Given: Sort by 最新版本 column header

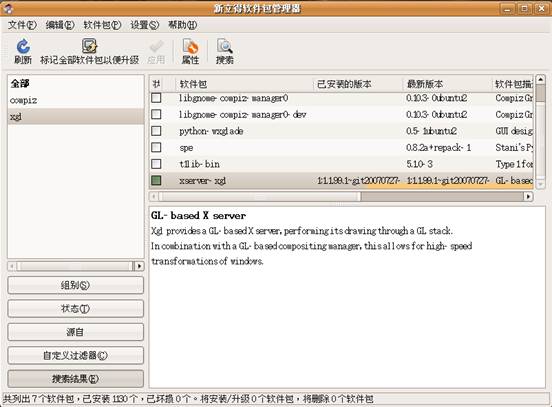Looking at the screenshot, I should click(x=447, y=84).
